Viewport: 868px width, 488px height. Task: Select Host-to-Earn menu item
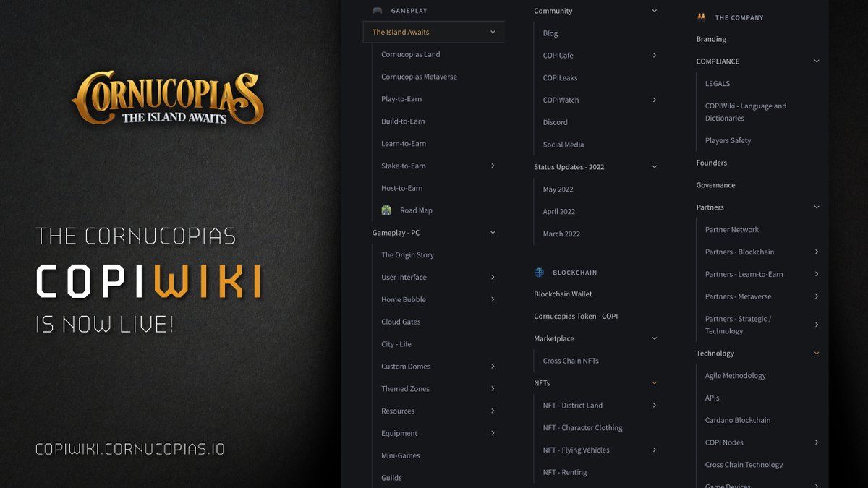pos(402,188)
